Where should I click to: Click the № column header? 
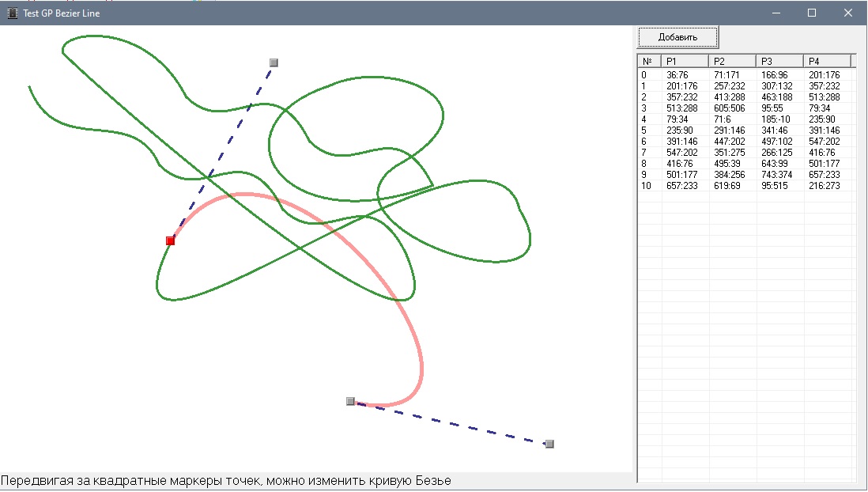point(649,61)
